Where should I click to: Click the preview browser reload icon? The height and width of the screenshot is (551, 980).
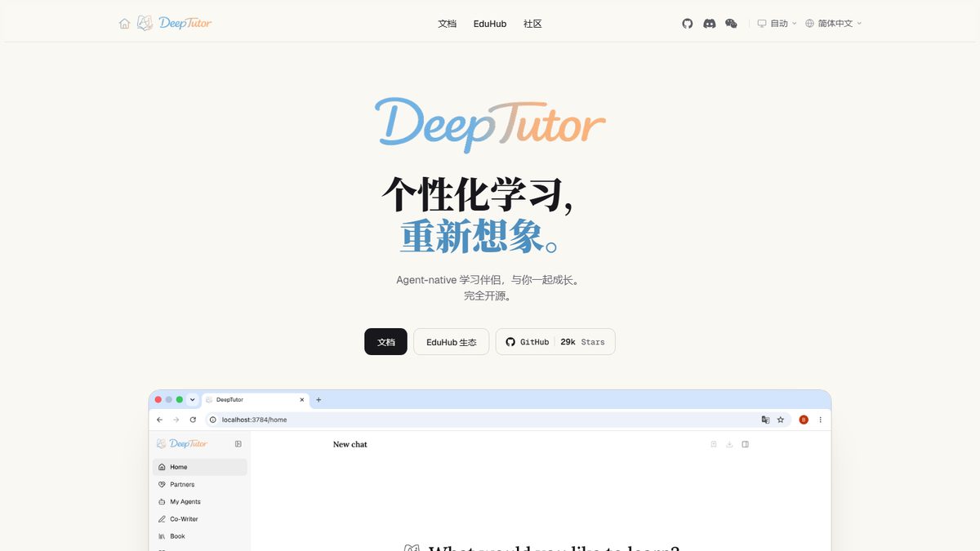click(193, 420)
